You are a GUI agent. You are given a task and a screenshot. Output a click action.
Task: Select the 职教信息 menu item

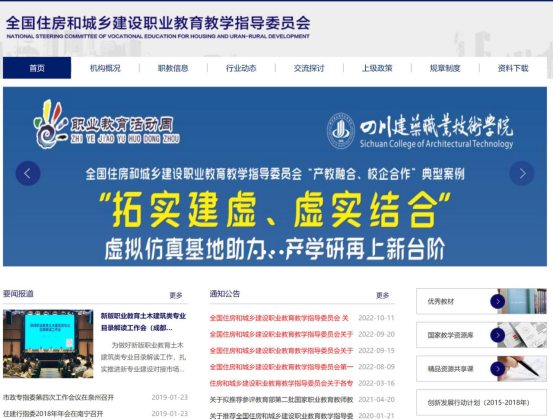173,68
